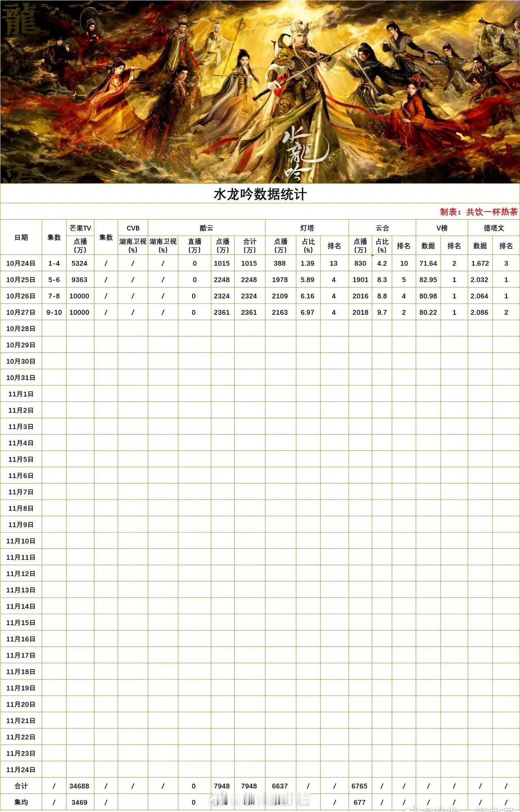This screenshot has height=812, width=520.
Task: Select the 灯塔 group header
Action: (x=307, y=228)
